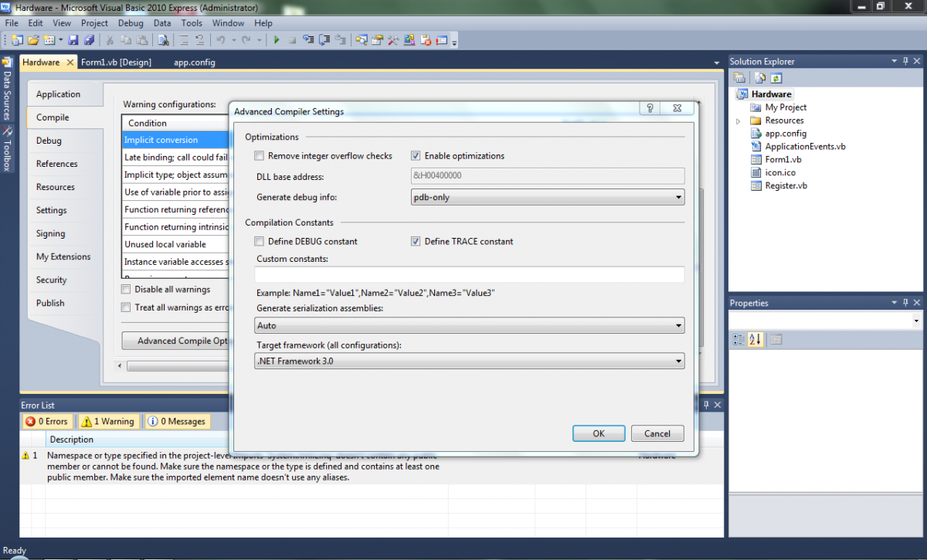This screenshot has width=927, height=560.
Task: Pin the Solution Explorer panel
Action: click(x=905, y=61)
